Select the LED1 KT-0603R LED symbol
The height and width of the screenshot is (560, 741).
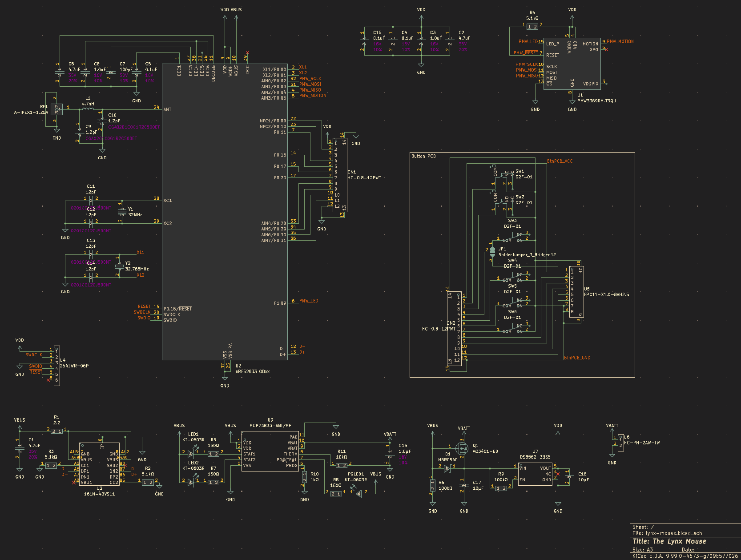(x=191, y=453)
